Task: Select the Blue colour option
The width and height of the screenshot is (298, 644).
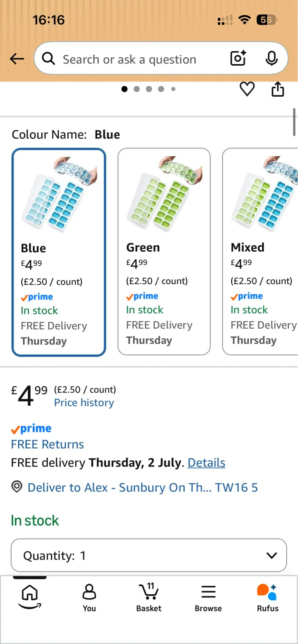Action: click(59, 252)
